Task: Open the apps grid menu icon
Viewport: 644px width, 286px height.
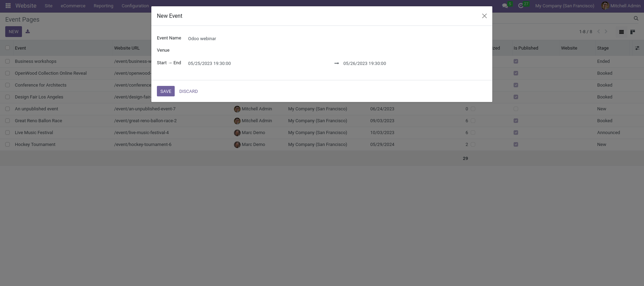Action: pyautogui.click(x=8, y=6)
